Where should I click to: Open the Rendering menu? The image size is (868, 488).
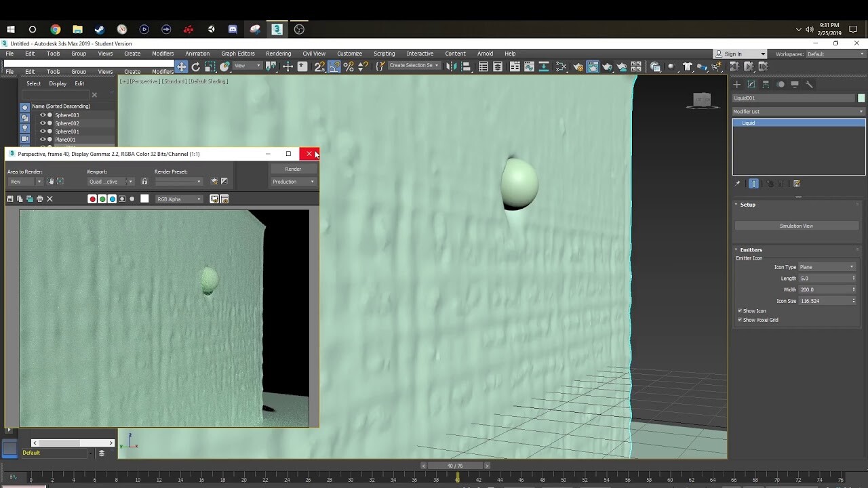tap(278, 54)
